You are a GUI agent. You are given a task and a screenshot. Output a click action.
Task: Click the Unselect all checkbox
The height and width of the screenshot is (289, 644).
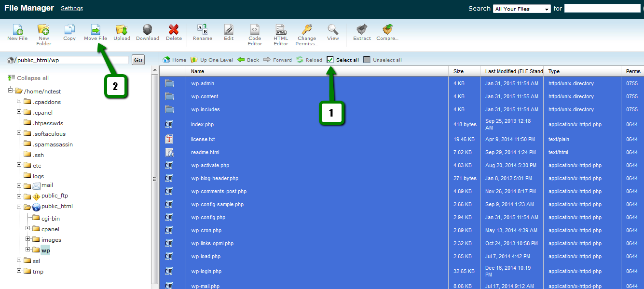[x=367, y=60]
